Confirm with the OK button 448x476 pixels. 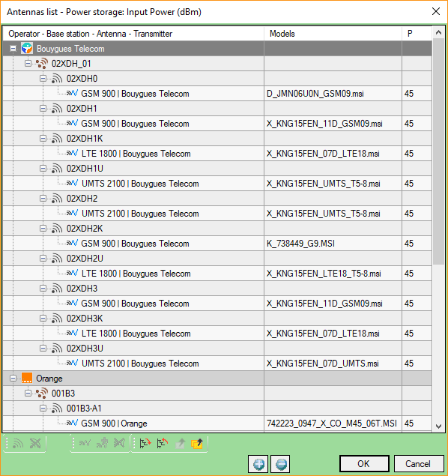tap(364, 464)
